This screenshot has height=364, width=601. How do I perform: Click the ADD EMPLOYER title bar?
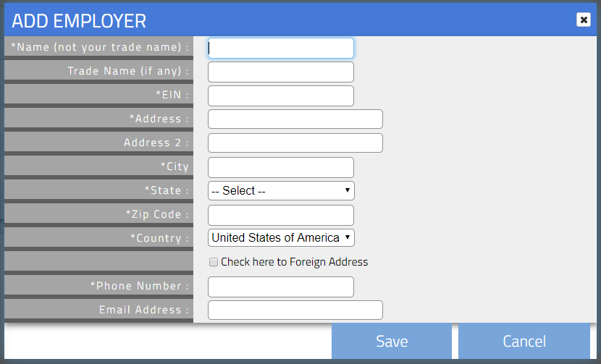pos(290,20)
